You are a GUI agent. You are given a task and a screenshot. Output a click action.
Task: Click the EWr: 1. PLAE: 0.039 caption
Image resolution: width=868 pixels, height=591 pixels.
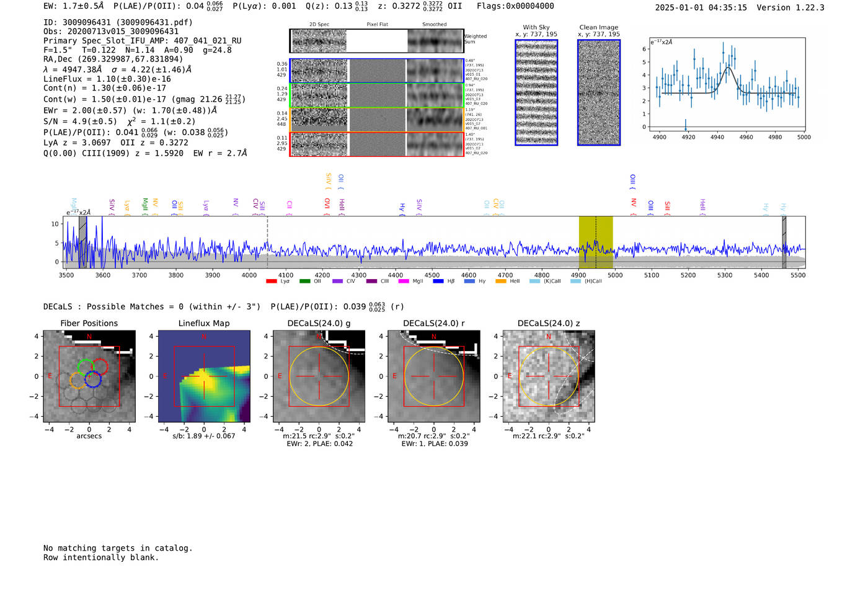click(x=434, y=443)
